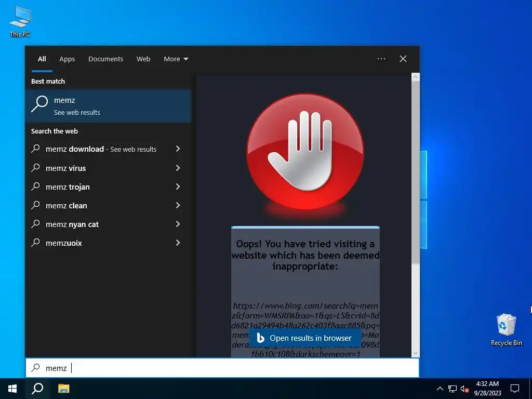Click the muted volume tray icon

(464, 389)
